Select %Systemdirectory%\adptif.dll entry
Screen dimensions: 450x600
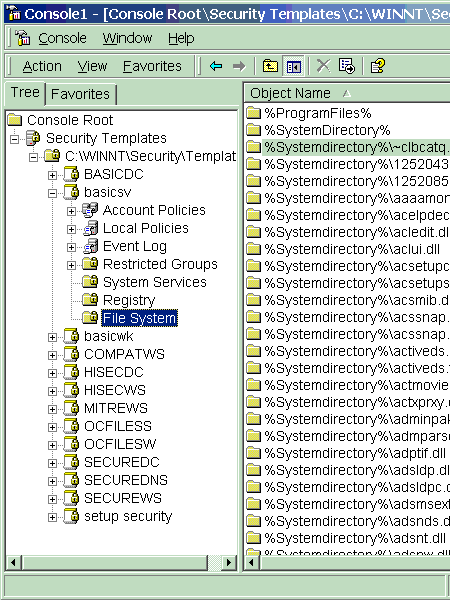tap(355, 453)
